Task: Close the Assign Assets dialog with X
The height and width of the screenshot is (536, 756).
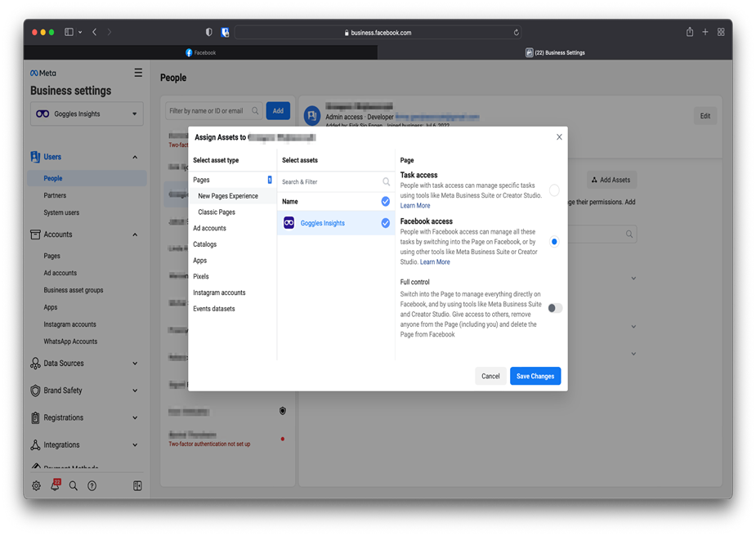Action: point(559,137)
